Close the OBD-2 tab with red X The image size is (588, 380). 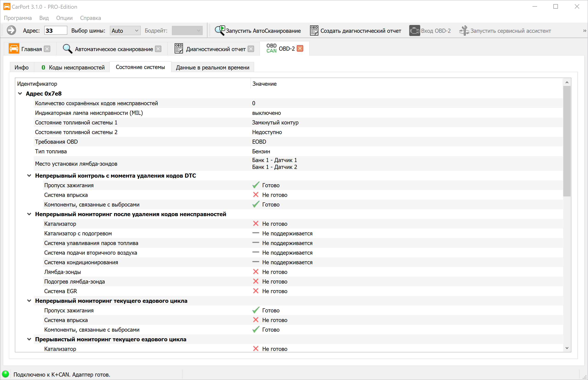click(x=300, y=48)
